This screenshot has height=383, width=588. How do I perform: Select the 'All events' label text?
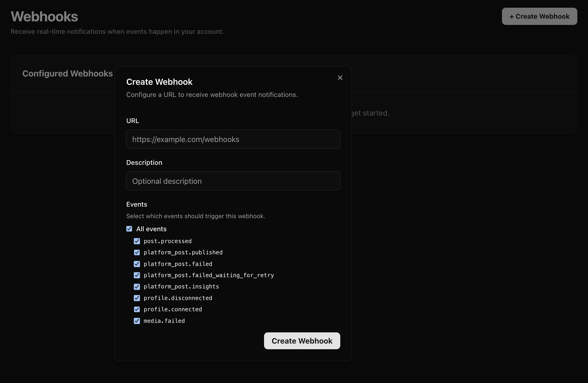(151, 229)
